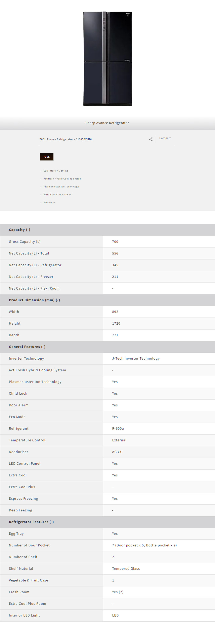Image resolution: width=215 pixels, height=644 pixels.
Task: Collapse the General Features section
Action: (x=27, y=347)
